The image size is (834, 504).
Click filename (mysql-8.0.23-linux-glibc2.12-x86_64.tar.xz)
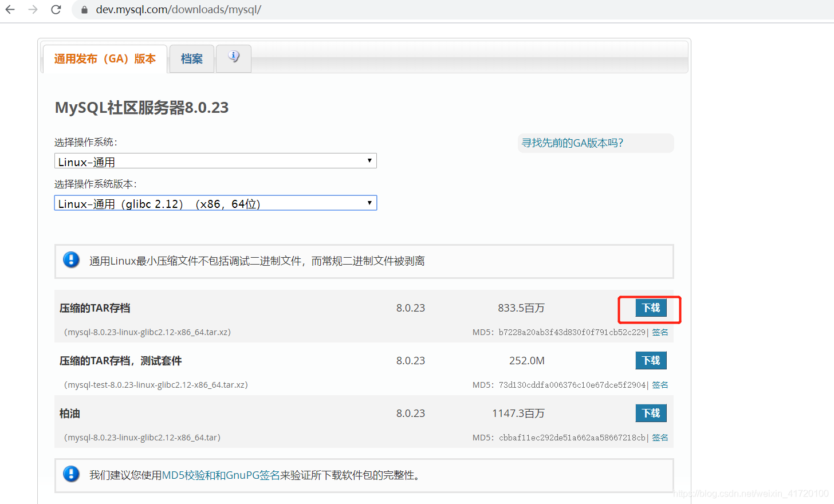(147, 332)
